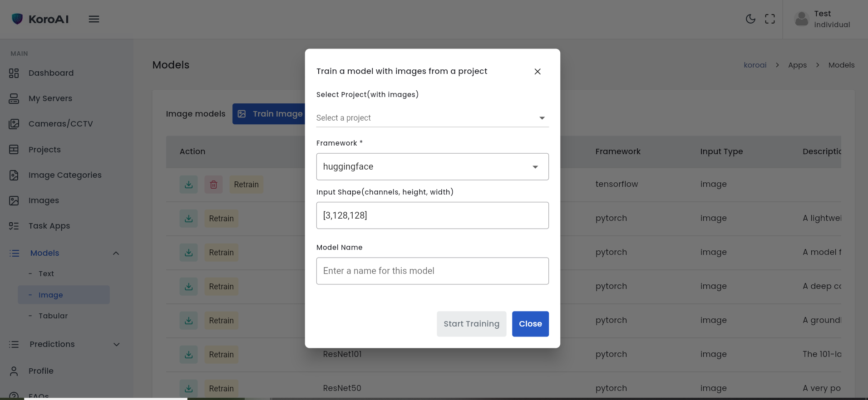
Task: Click the Model Name input field
Action: pyautogui.click(x=432, y=271)
